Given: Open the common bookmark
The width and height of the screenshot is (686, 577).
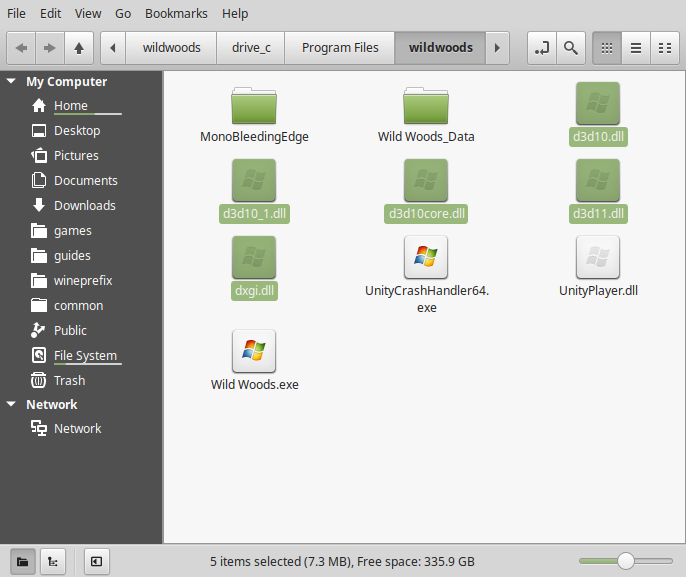Looking at the screenshot, I should [81, 305].
